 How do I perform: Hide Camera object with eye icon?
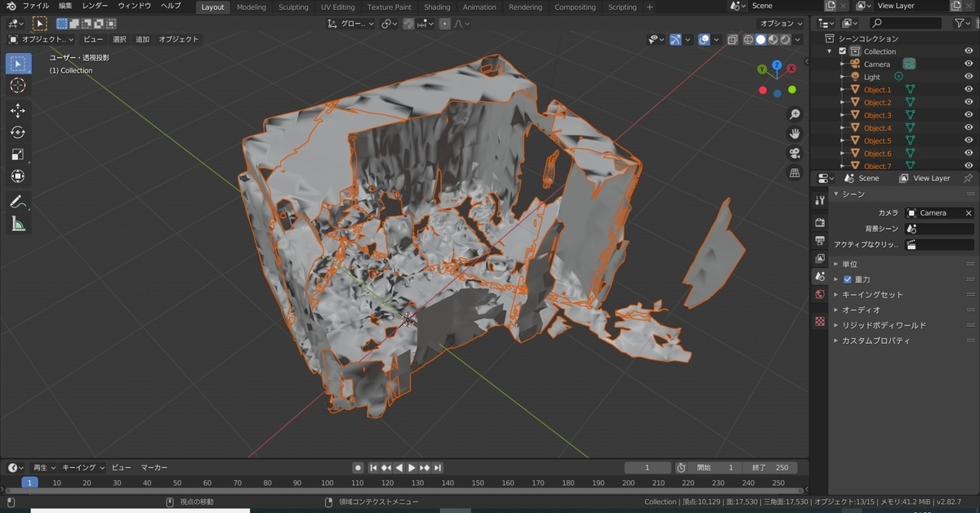click(x=969, y=64)
